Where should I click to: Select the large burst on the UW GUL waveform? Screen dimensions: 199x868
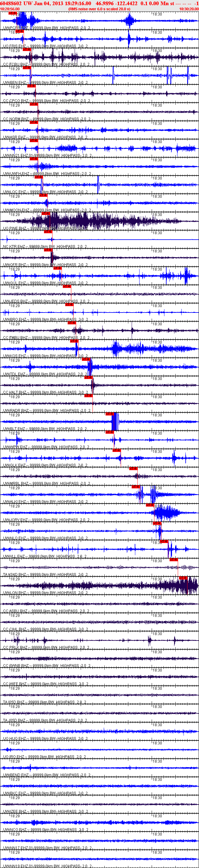[186, 276]
